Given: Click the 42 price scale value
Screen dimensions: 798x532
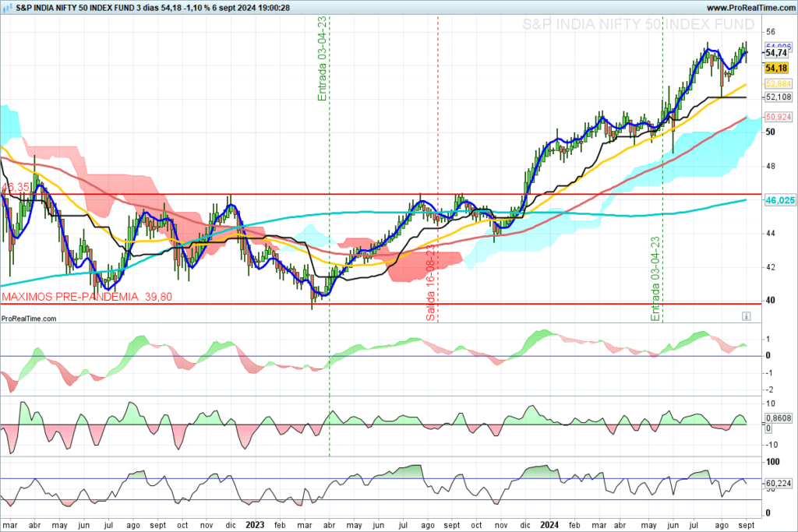Looking at the screenshot, I should pyautogui.click(x=771, y=267).
